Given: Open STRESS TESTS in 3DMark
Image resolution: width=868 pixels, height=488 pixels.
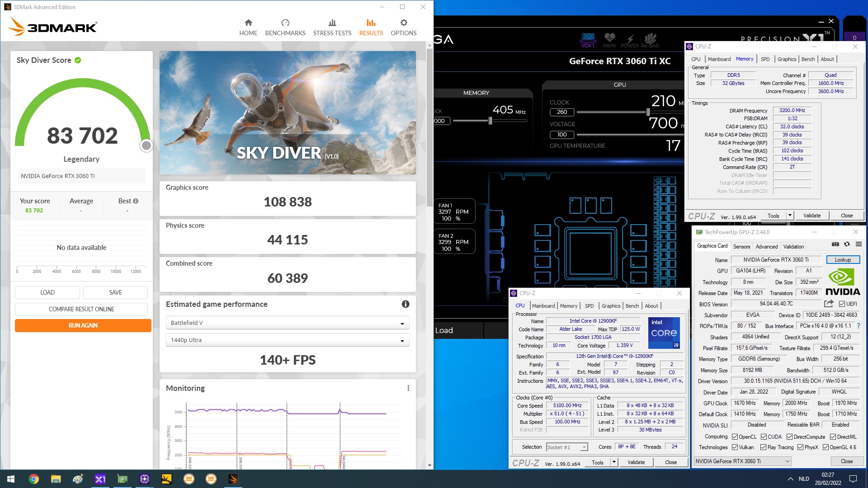Looking at the screenshot, I should [x=332, y=28].
